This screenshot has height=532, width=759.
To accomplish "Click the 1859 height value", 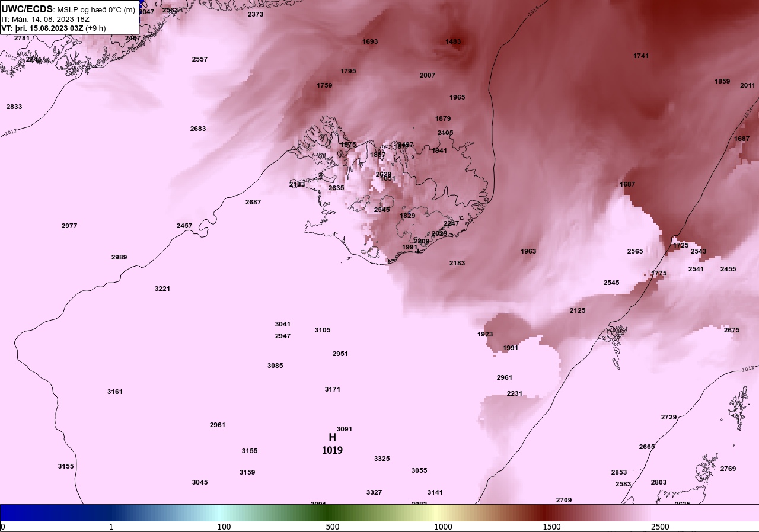I will (x=722, y=81).
